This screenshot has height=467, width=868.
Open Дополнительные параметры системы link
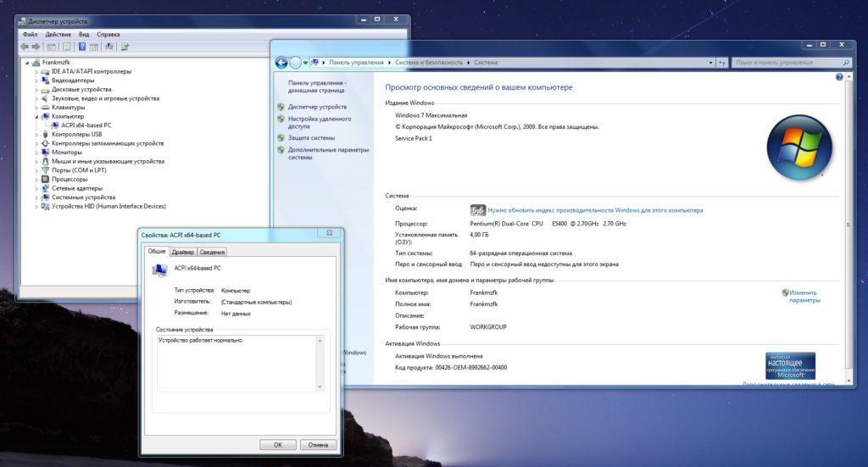click(x=328, y=153)
